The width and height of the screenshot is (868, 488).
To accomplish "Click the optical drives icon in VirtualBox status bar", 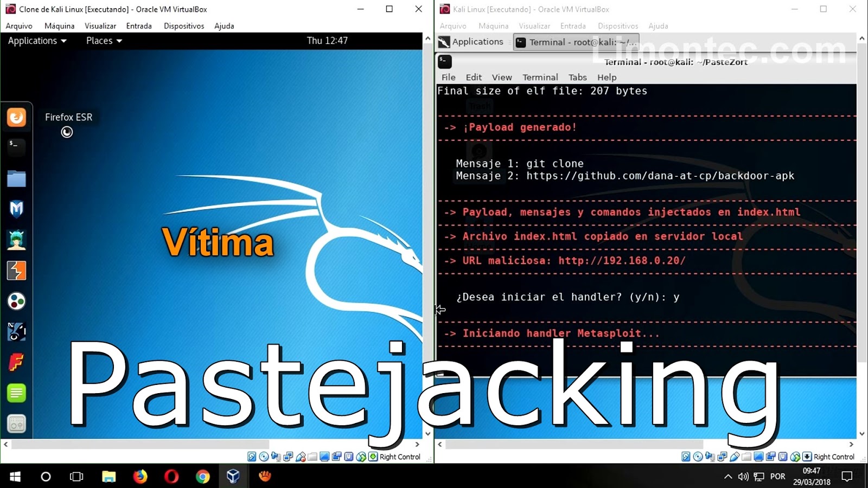I will (x=264, y=456).
